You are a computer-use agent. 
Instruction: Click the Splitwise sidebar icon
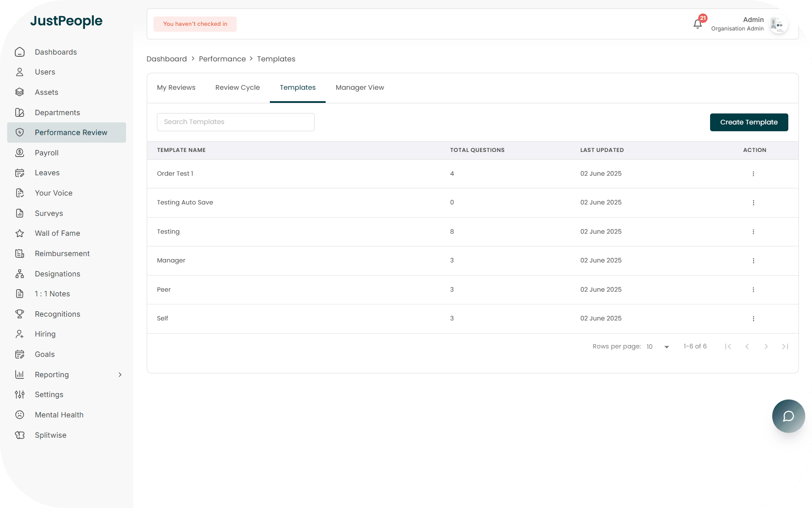tap(19, 435)
